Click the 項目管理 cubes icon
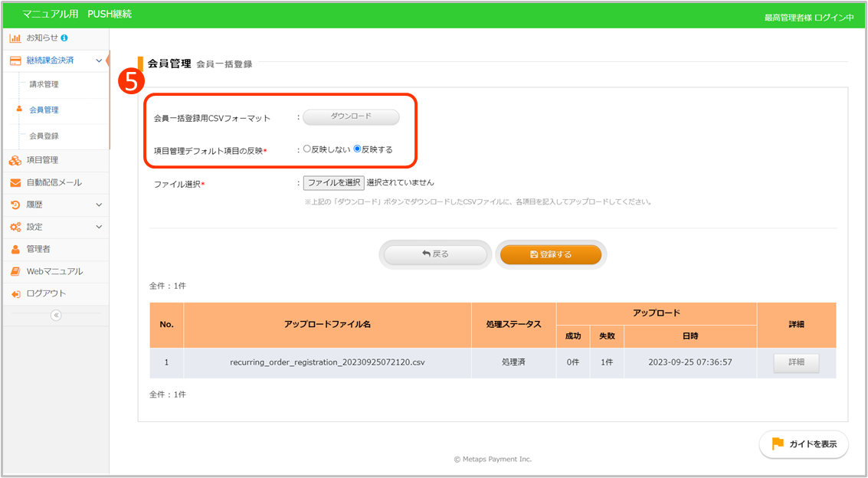The height and width of the screenshot is (478, 868). click(15, 160)
